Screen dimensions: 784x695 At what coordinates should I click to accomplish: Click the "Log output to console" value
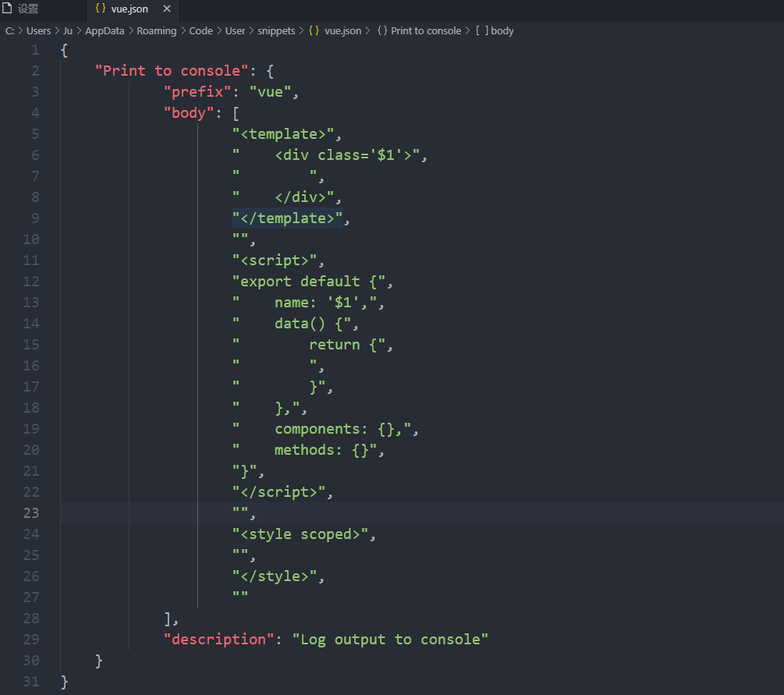coord(390,640)
